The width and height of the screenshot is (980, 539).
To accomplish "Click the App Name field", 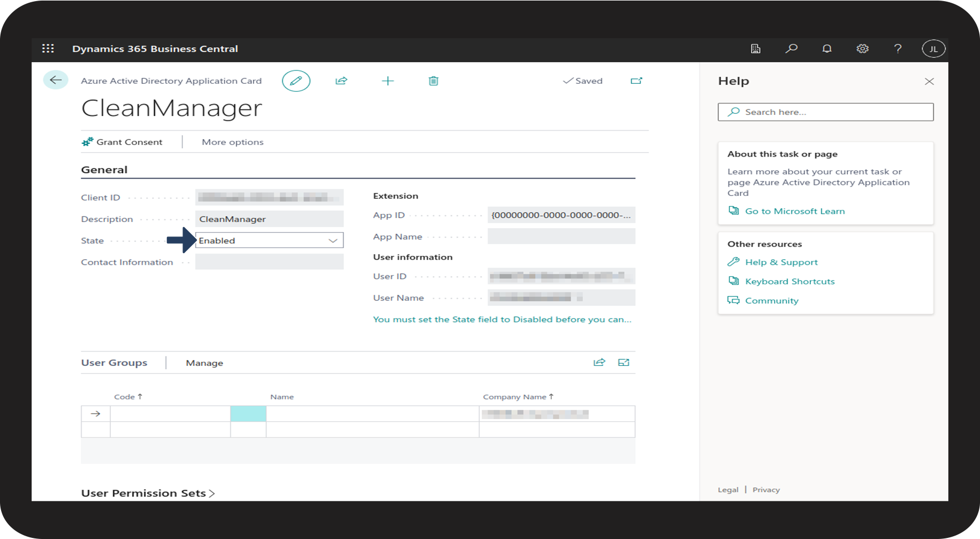I will [561, 236].
